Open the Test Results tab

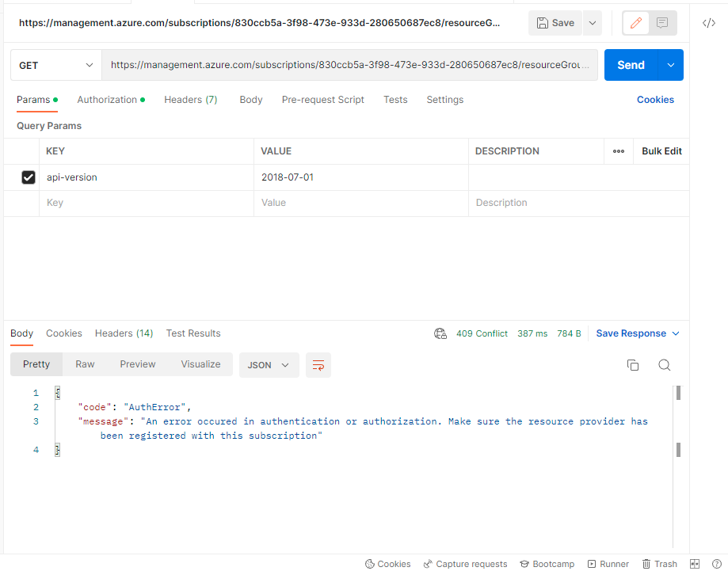(193, 333)
